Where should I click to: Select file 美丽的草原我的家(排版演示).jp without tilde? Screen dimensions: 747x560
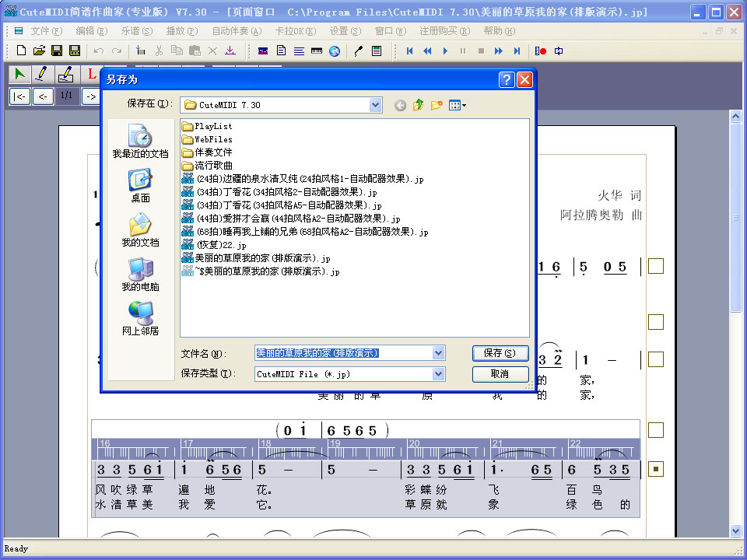pyautogui.click(x=256, y=258)
